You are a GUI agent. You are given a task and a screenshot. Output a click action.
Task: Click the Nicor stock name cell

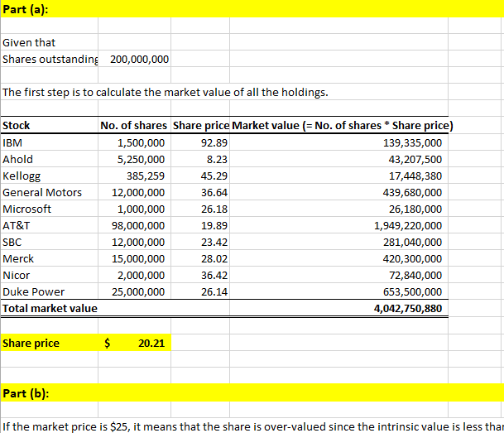coord(17,275)
